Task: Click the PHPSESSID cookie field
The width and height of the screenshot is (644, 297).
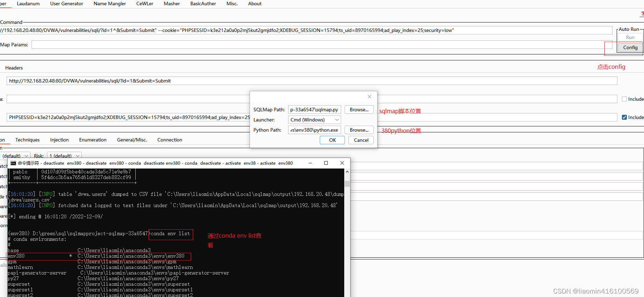Action: (x=128, y=117)
